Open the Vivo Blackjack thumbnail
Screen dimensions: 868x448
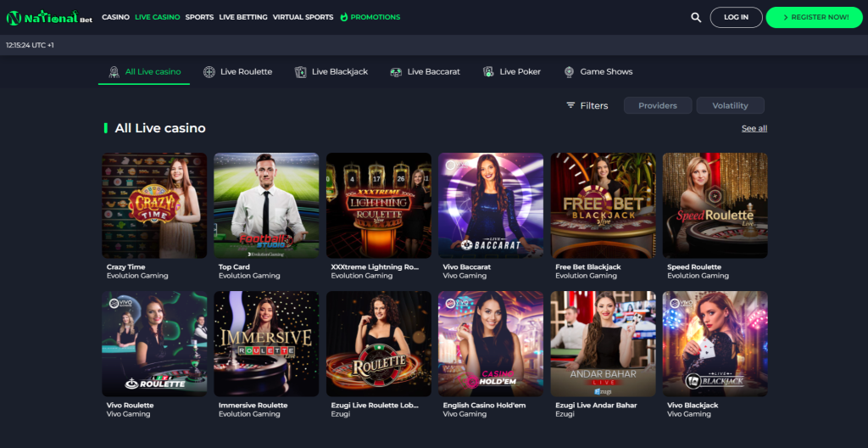tap(715, 344)
